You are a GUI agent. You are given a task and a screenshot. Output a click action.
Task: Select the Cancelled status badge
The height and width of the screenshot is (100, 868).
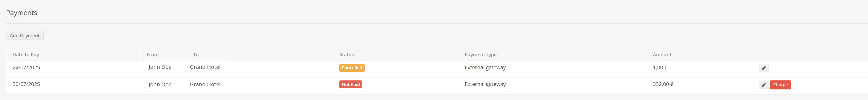point(352,68)
